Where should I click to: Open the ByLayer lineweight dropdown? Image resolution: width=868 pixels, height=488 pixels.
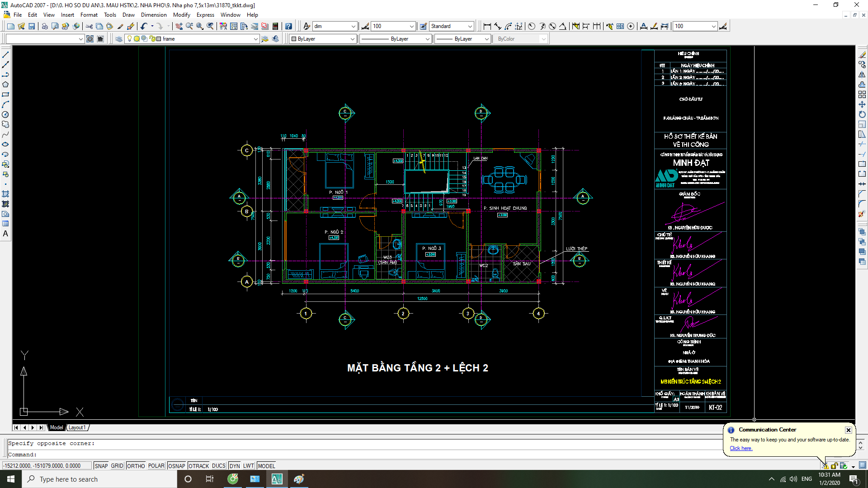tap(462, 39)
